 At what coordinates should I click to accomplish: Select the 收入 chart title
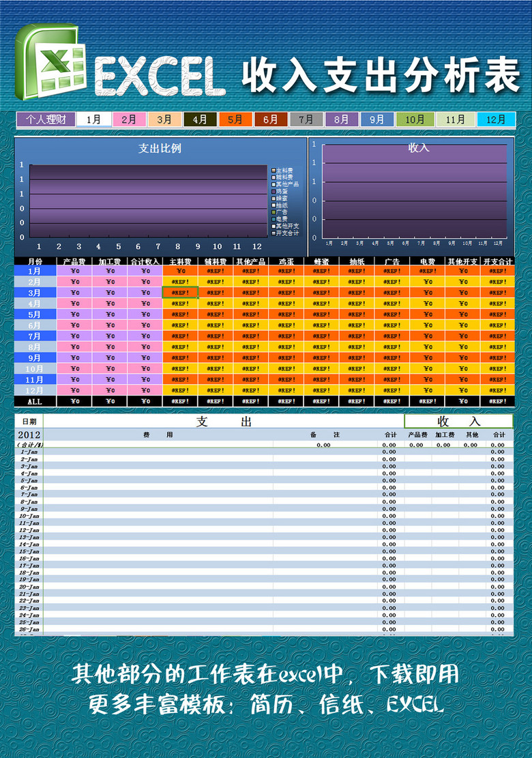[x=419, y=148]
